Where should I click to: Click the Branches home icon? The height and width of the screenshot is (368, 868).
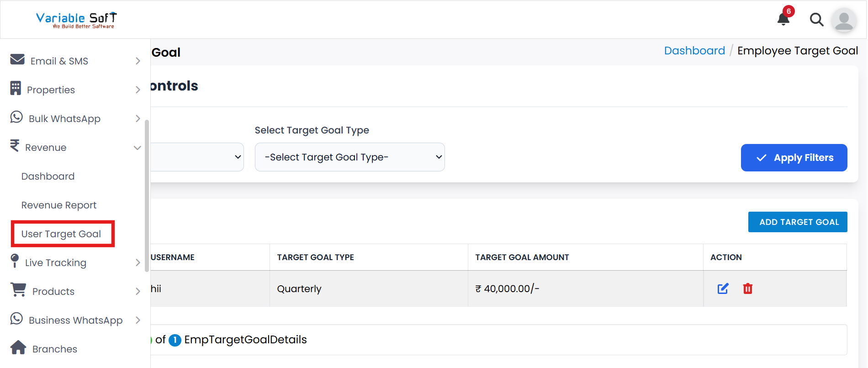[18, 348]
